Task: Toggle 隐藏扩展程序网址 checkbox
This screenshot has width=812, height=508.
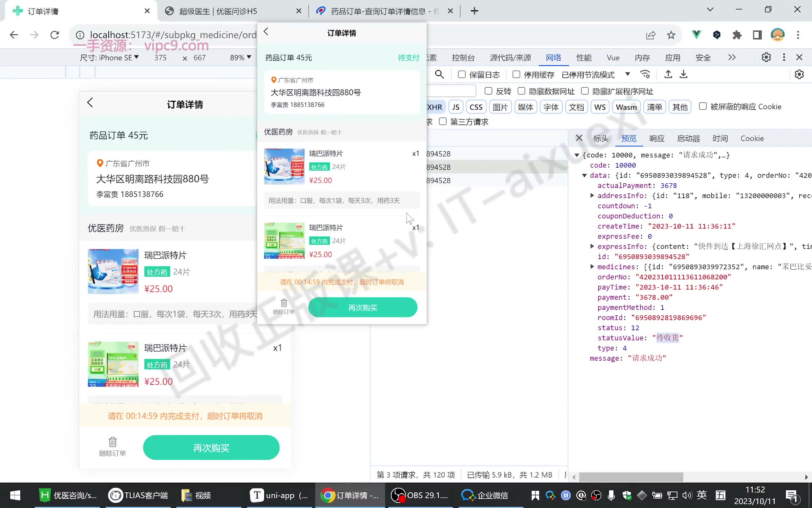Action: [585, 91]
